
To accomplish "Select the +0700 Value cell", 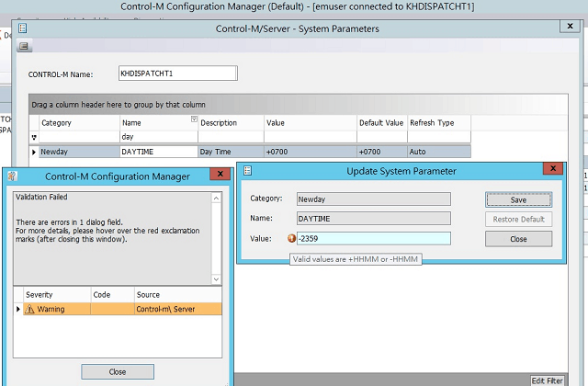I will click(311, 152).
